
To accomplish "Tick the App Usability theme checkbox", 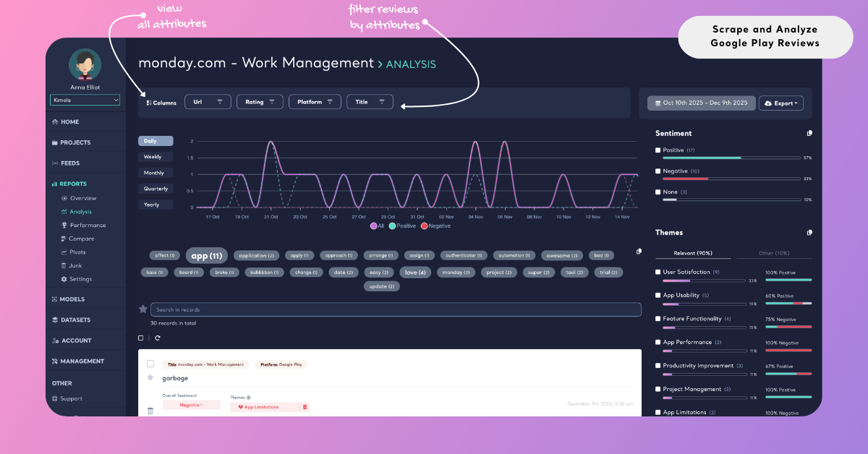I will [658, 295].
